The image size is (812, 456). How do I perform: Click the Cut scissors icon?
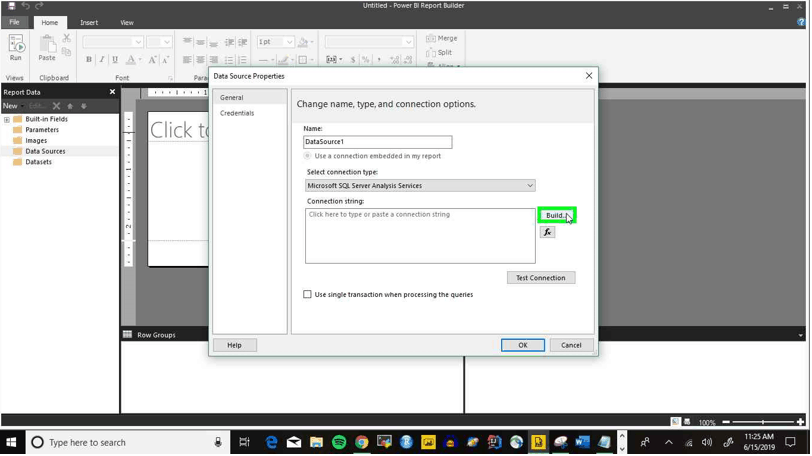[66, 38]
